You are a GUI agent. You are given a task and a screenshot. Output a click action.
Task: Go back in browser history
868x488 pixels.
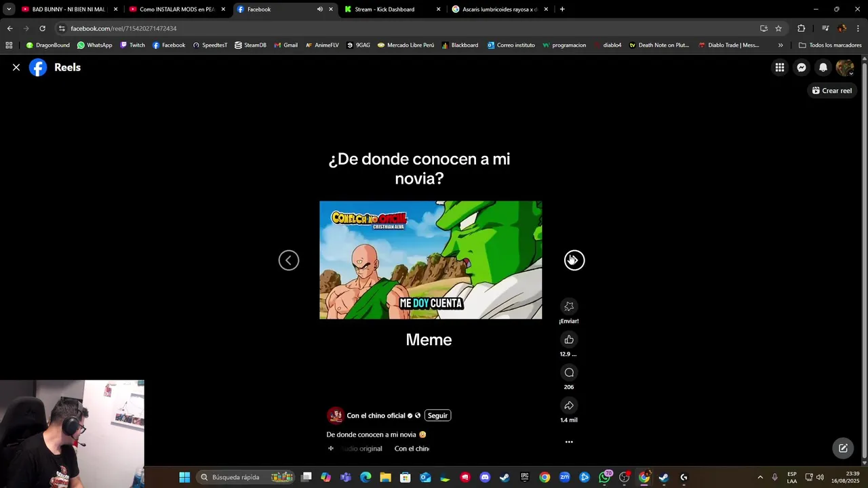tap(9, 28)
